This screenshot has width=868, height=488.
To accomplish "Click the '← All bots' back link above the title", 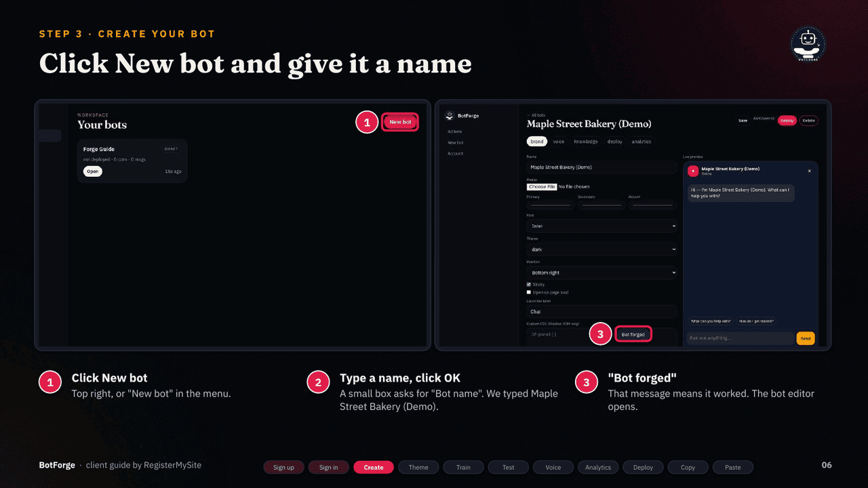I will point(536,115).
